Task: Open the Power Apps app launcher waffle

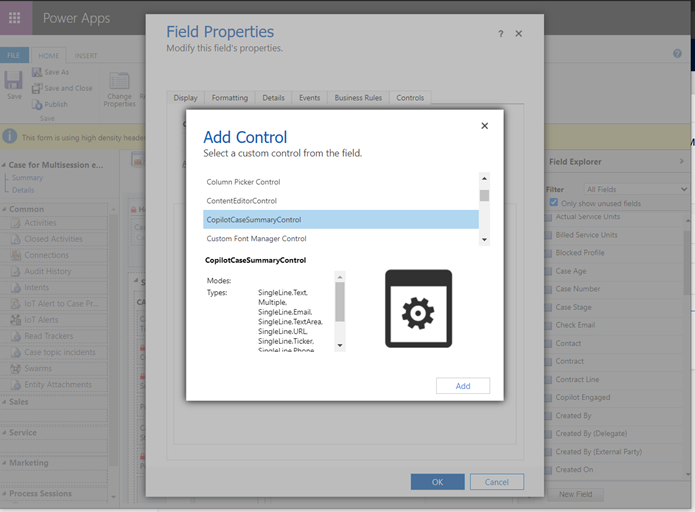Action: pyautogui.click(x=14, y=18)
